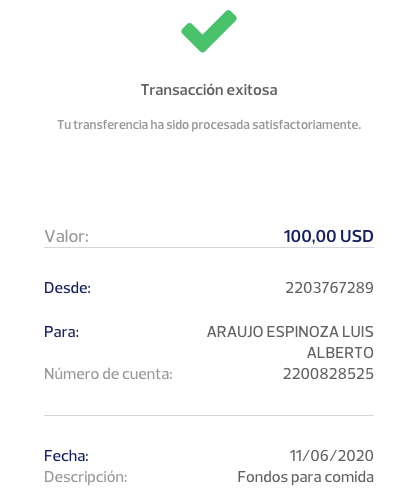Select the transfer processed confirmation message
The image size is (411, 500).
[x=209, y=125]
